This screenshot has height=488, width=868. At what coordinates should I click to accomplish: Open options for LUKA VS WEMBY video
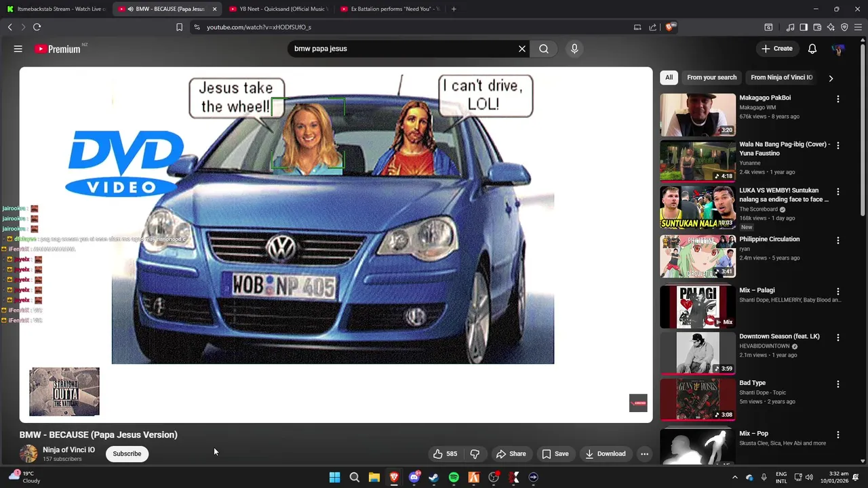[838, 192]
